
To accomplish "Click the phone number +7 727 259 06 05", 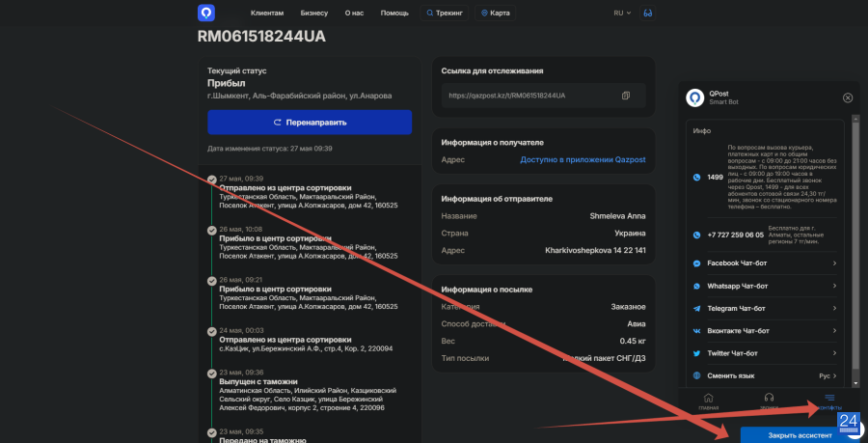I will click(x=735, y=235).
